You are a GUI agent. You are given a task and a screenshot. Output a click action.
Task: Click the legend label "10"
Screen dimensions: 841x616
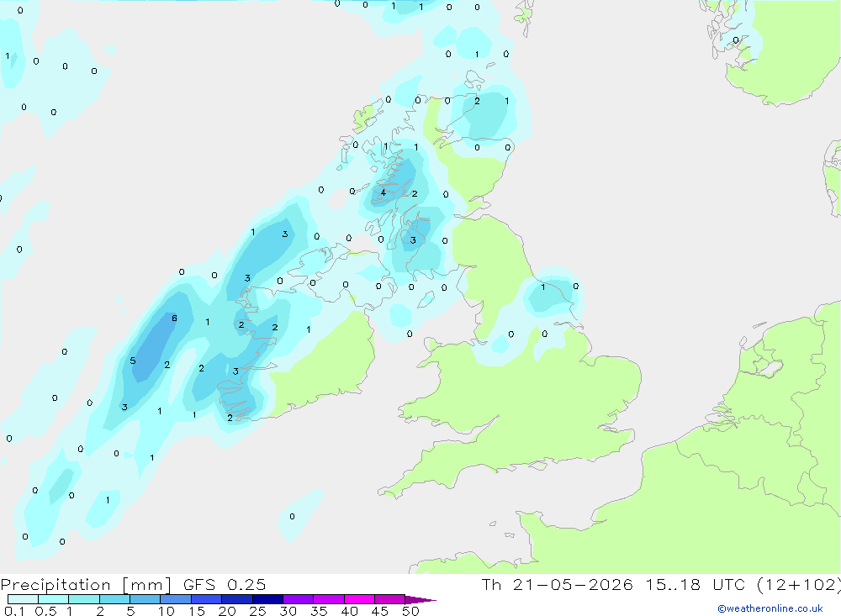tap(167, 611)
